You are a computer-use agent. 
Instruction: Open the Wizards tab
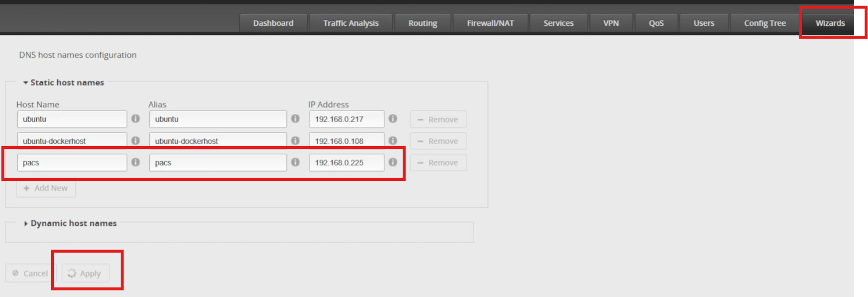[830, 23]
